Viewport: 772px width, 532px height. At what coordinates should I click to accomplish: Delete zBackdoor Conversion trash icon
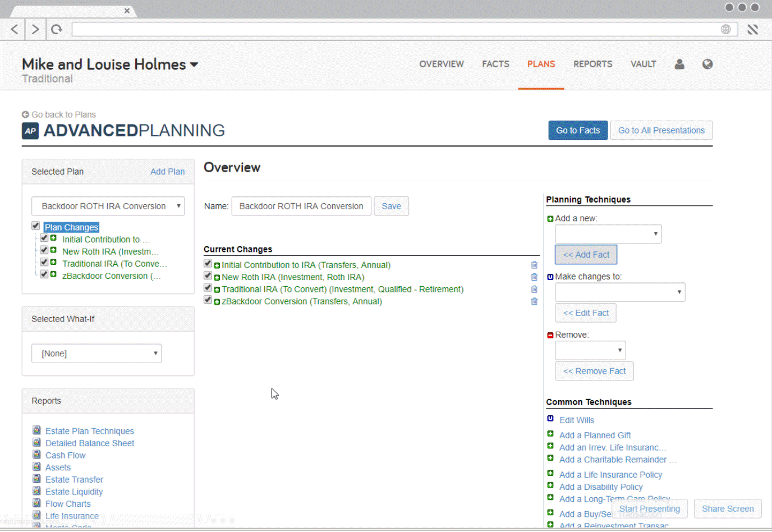[x=534, y=301]
